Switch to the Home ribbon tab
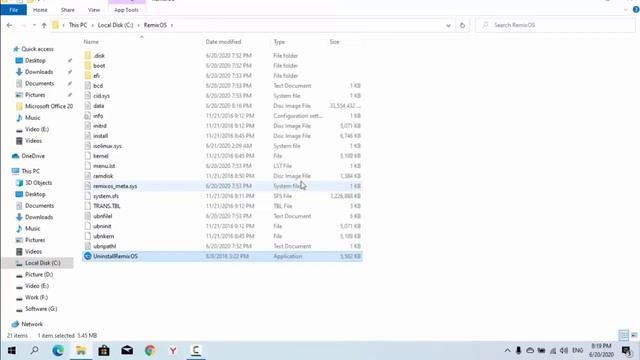The image size is (640, 360). tap(40, 10)
